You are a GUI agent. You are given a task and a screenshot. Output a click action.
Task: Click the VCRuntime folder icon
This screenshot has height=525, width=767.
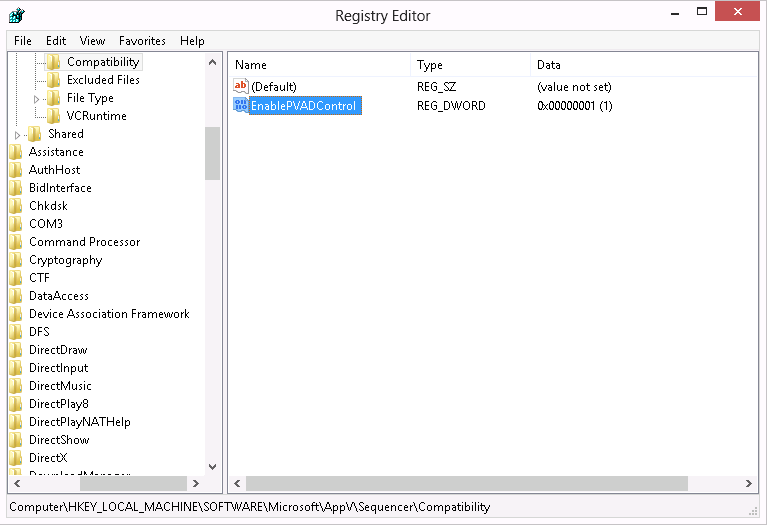point(54,116)
